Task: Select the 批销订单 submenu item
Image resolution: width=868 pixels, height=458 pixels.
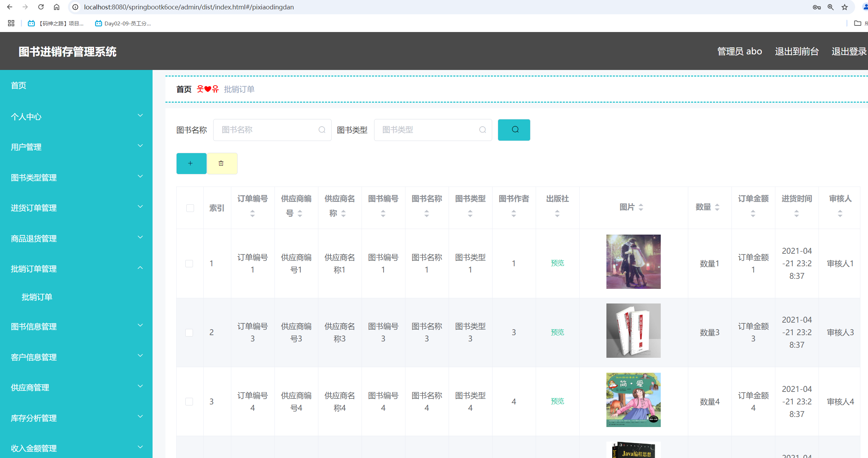Action: coord(37,297)
